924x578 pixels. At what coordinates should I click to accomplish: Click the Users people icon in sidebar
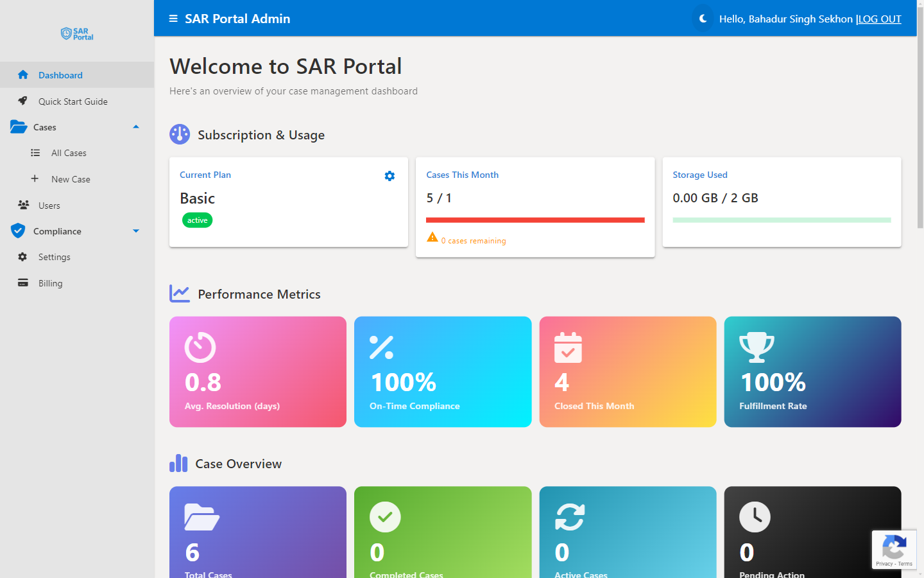[22, 205]
